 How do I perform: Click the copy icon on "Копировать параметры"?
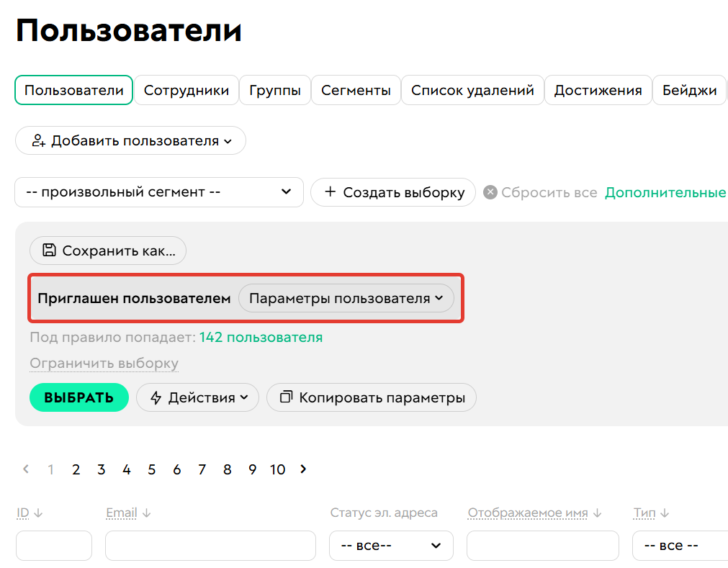coord(286,397)
